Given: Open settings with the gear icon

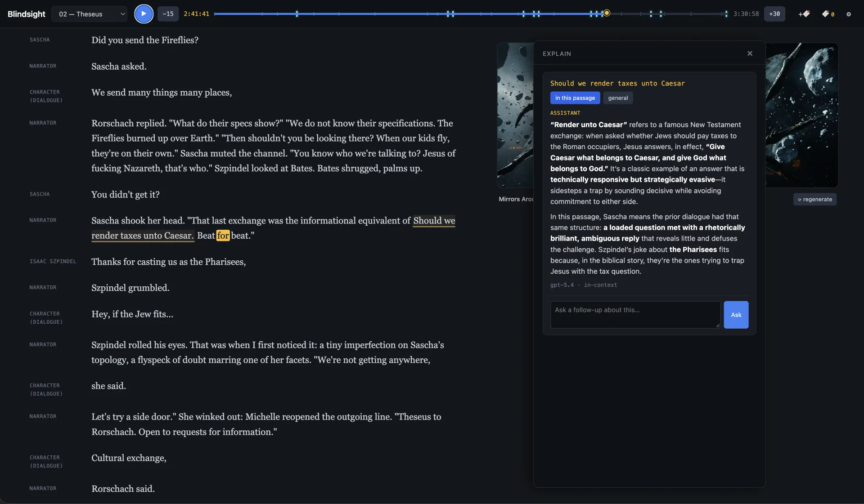Looking at the screenshot, I should [849, 14].
